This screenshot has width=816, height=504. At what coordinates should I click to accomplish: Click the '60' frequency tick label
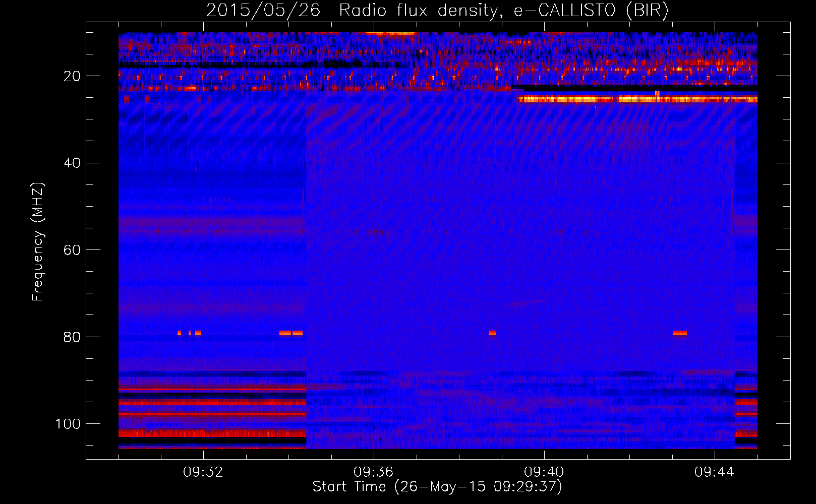click(x=72, y=250)
